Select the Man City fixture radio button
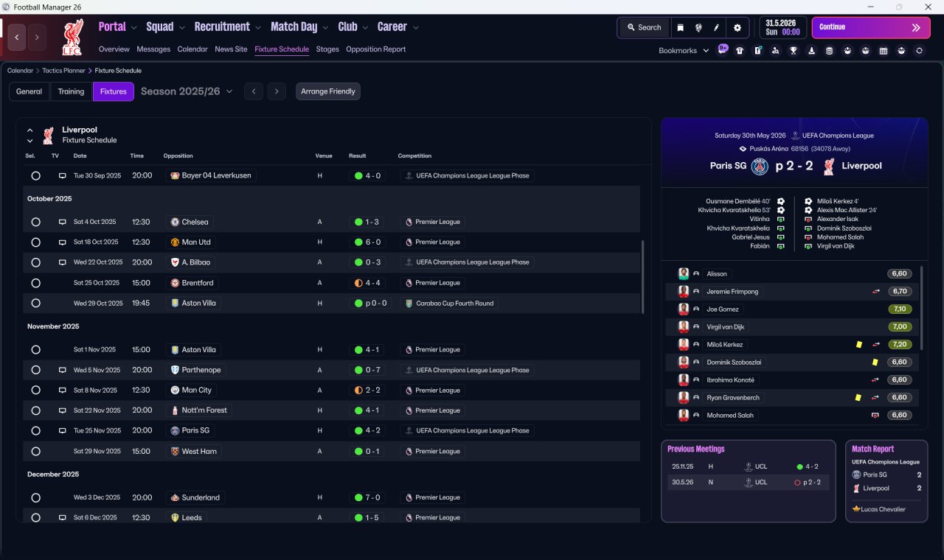Viewport: 944px width, 560px height. click(x=35, y=390)
